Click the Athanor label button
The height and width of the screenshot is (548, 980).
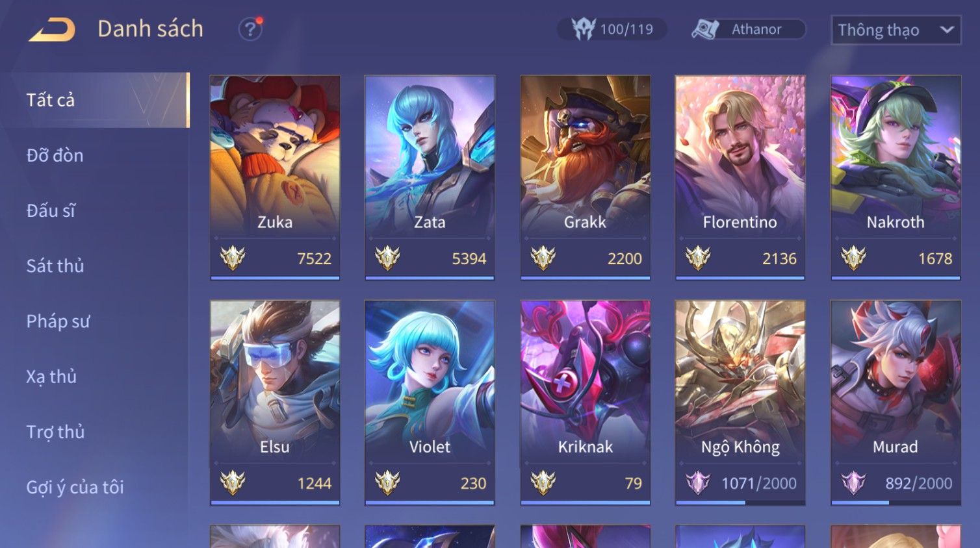(x=756, y=29)
